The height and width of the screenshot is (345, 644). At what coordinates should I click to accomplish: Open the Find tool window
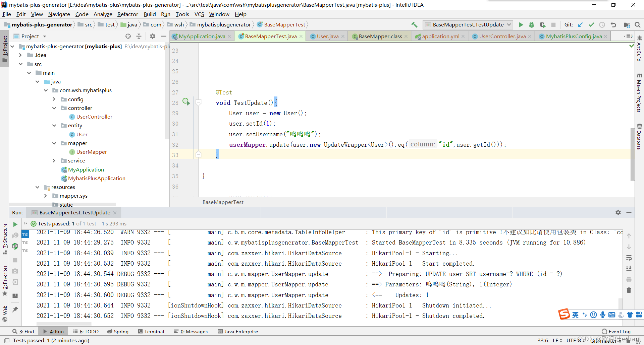(23, 331)
